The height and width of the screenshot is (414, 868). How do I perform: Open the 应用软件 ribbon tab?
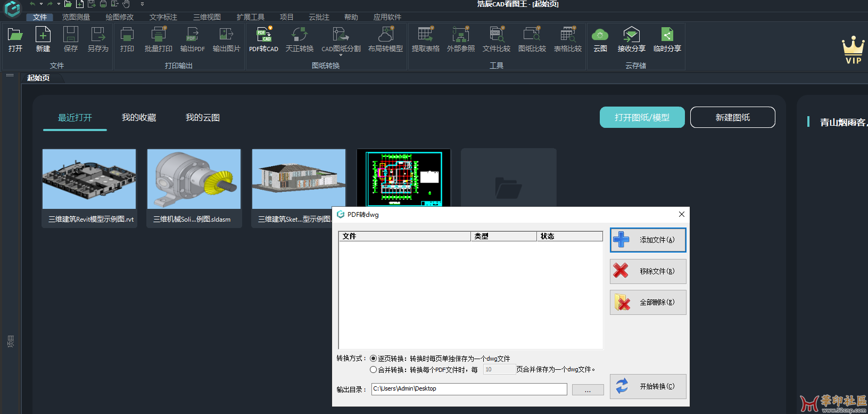click(x=387, y=17)
